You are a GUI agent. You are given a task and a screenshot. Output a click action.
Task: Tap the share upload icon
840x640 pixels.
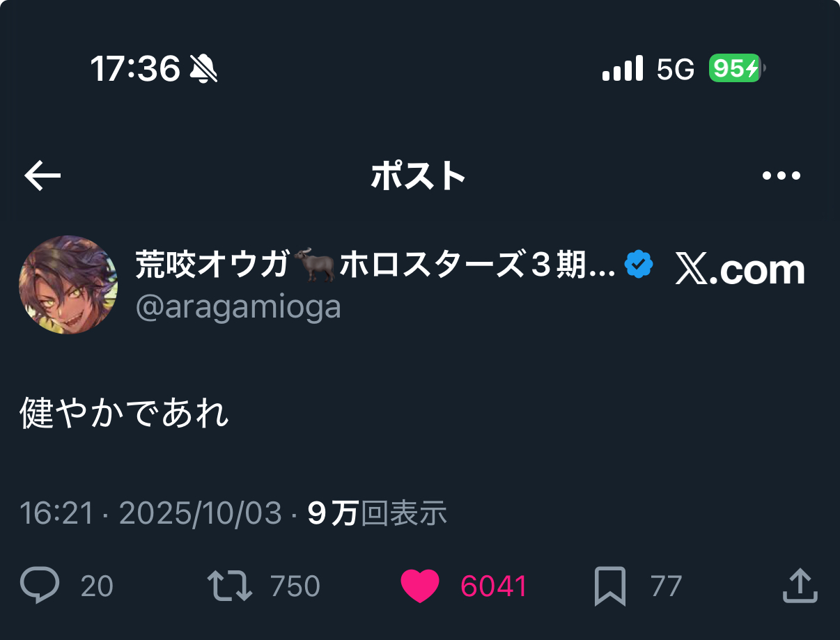(x=799, y=586)
